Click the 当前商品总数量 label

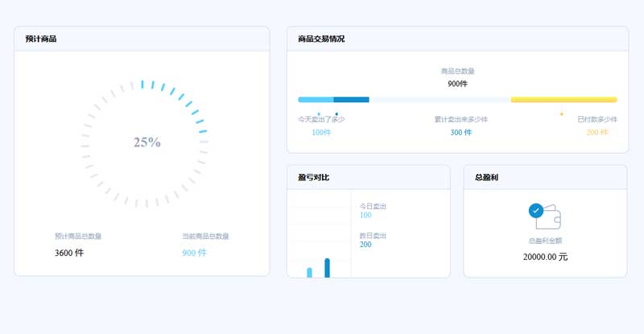(205, 237)
